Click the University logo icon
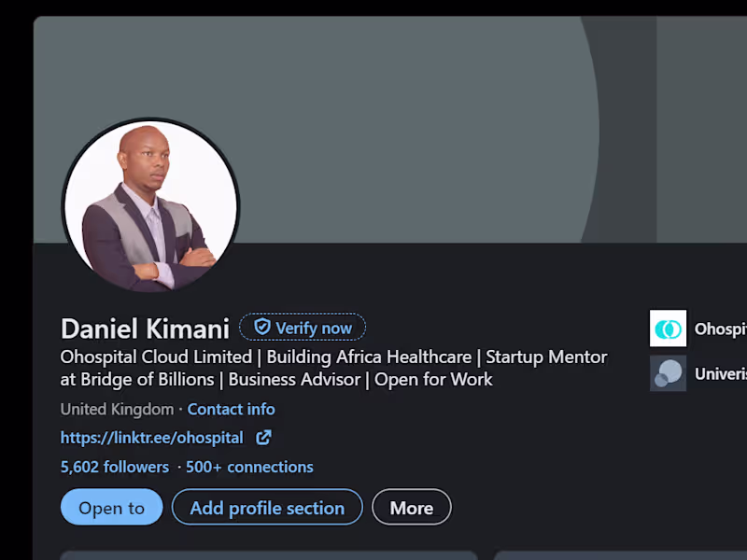Viewport: 747px width, 560px height. coord(668,373)
